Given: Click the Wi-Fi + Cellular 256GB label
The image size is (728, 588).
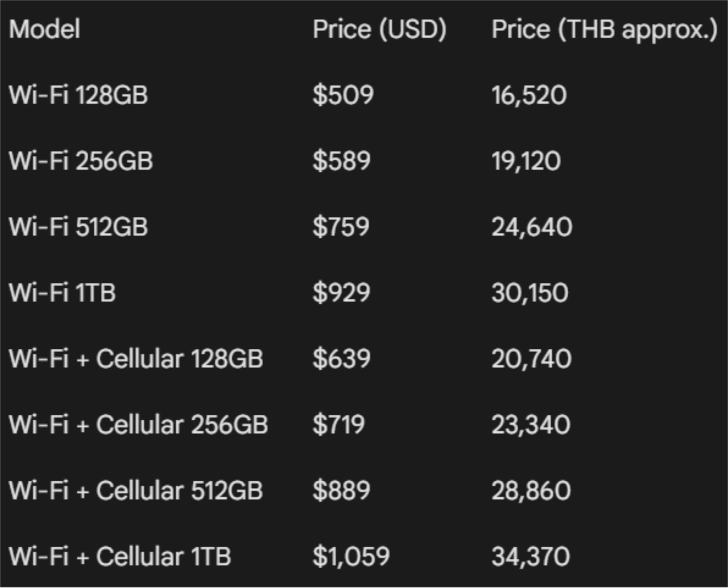Looking at the screenshot, I should point(138,425).
